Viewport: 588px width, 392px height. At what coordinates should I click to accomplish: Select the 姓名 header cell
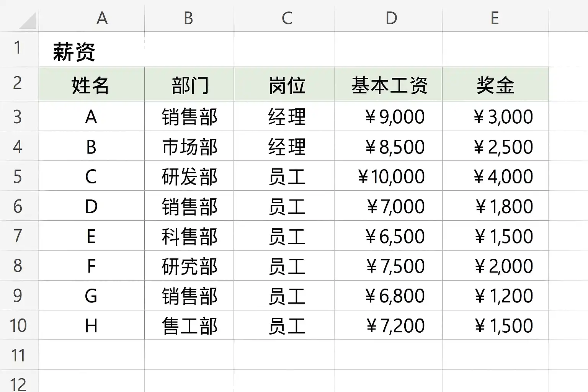[x=91, y=85]
